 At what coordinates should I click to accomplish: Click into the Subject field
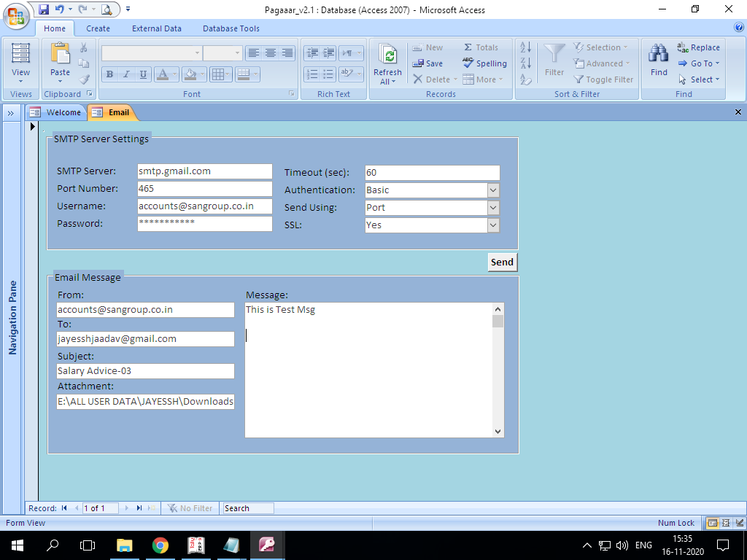[x=145, y=371]
